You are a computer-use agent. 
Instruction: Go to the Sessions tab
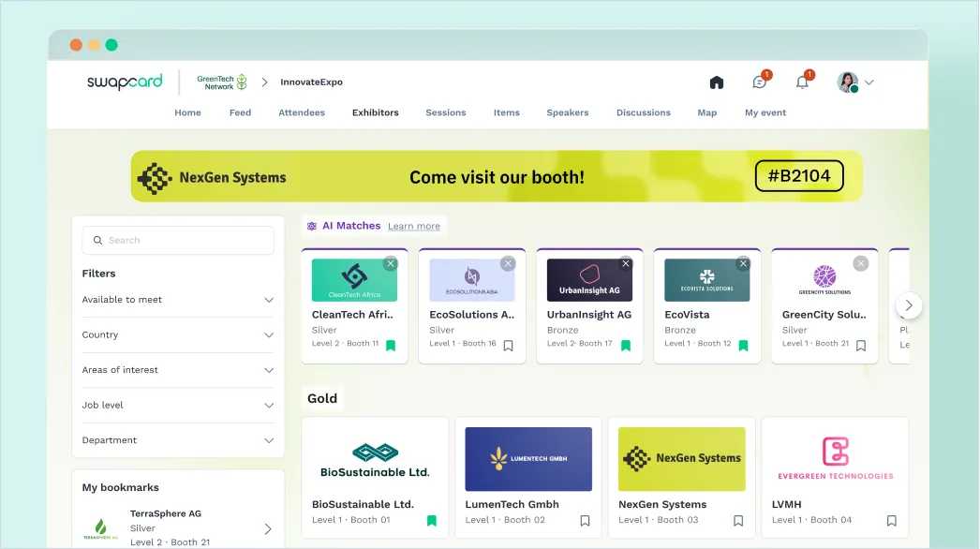(446, 112)
